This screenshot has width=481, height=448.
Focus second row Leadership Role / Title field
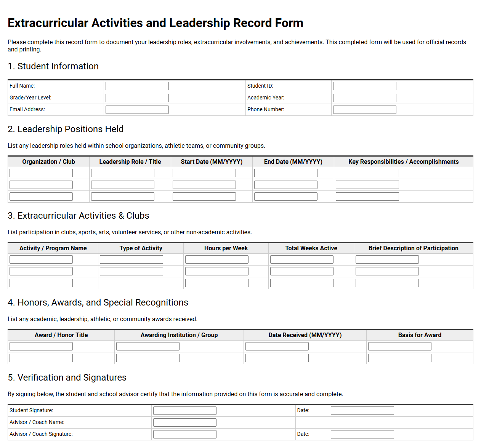123,185
